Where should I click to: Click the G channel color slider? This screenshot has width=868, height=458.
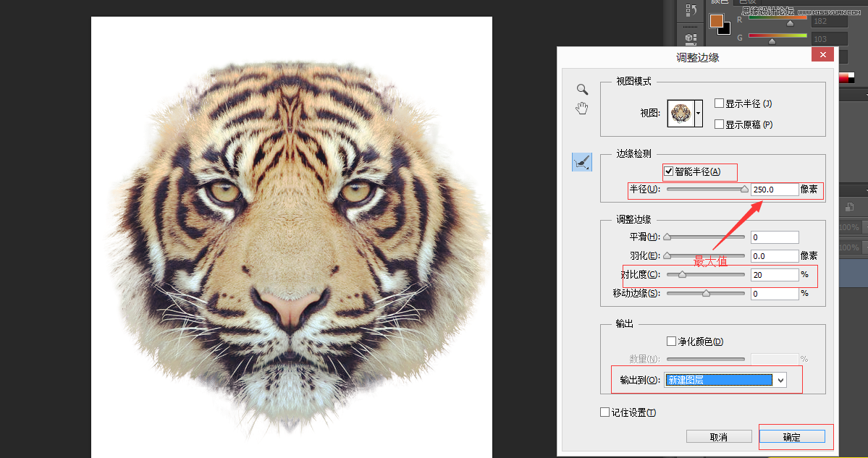tap(778, 37)
